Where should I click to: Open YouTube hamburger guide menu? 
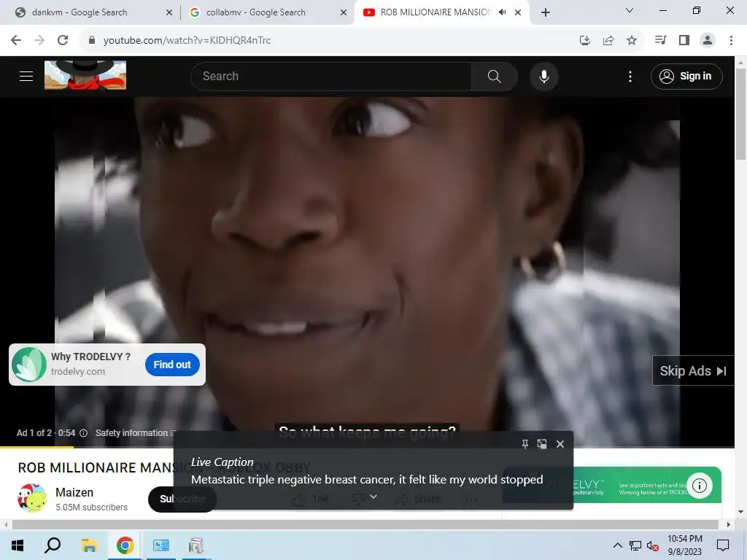[x=26, y=76]
